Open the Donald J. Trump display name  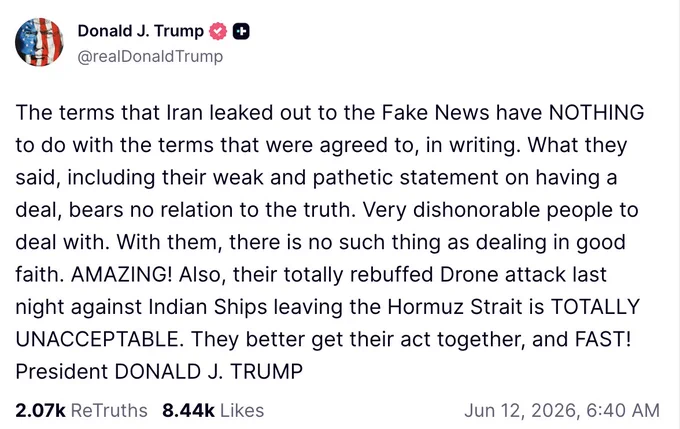tap(141, 31)
